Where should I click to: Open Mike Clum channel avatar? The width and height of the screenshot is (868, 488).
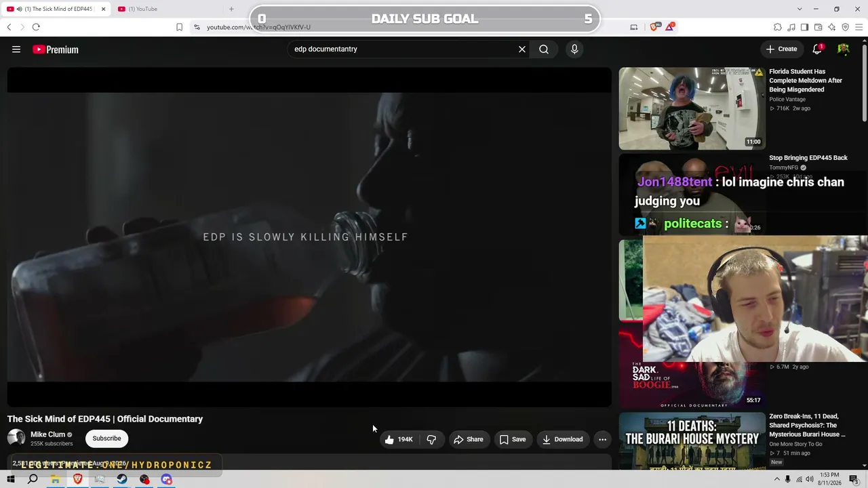pos(16,438)
